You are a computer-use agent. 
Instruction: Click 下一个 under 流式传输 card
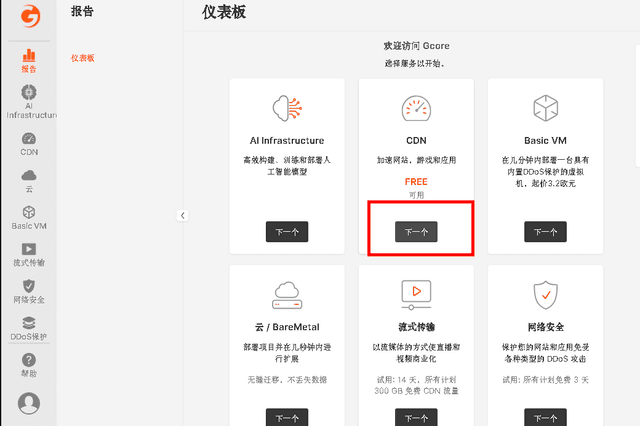416,417
